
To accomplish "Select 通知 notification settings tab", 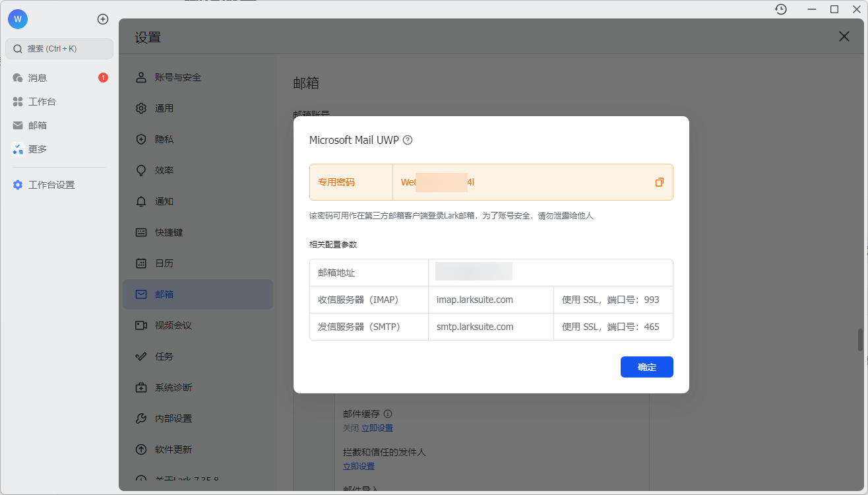I will [x=164, y=201].
